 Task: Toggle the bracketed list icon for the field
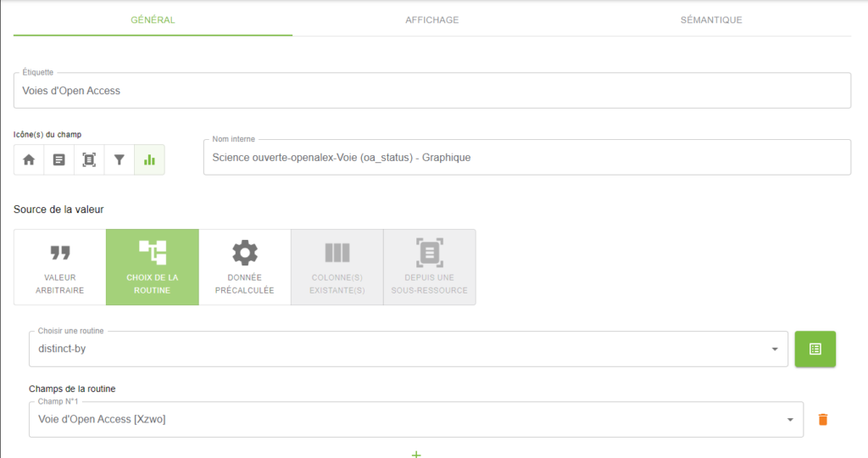(x=89, y=160)
